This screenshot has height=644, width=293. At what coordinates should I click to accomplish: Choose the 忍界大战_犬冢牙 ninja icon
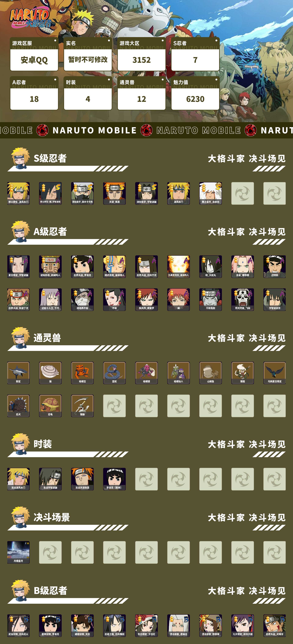(x=275, y=626)
